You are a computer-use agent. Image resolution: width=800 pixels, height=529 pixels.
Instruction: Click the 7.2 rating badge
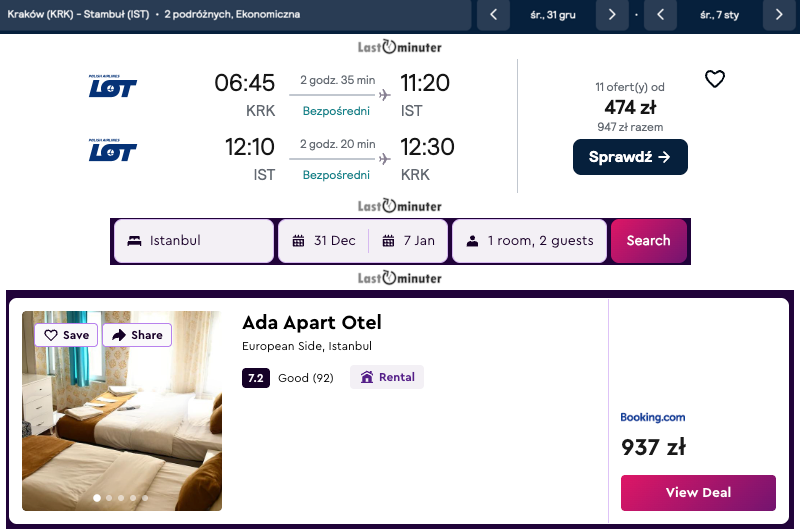click(x=256, y=378)
